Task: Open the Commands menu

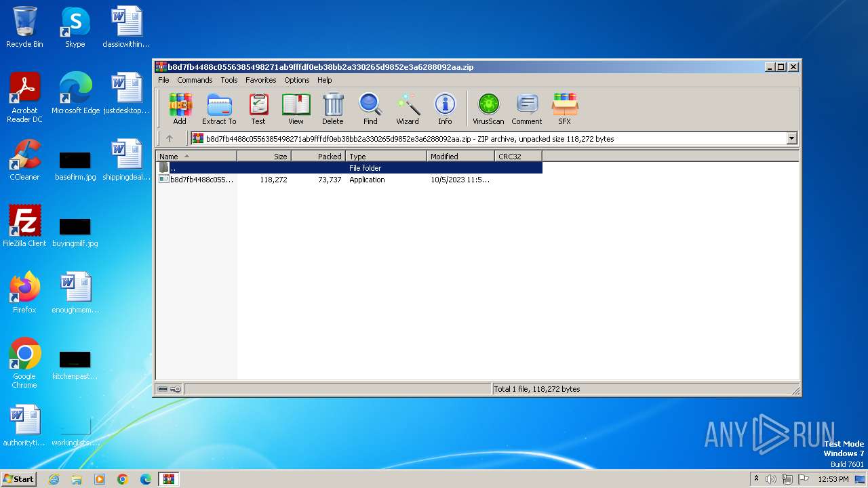Action: [x=195, y=80]
